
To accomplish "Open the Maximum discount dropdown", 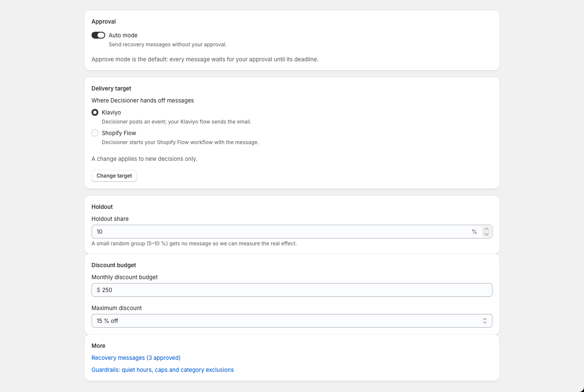I will tap(292, 321).
